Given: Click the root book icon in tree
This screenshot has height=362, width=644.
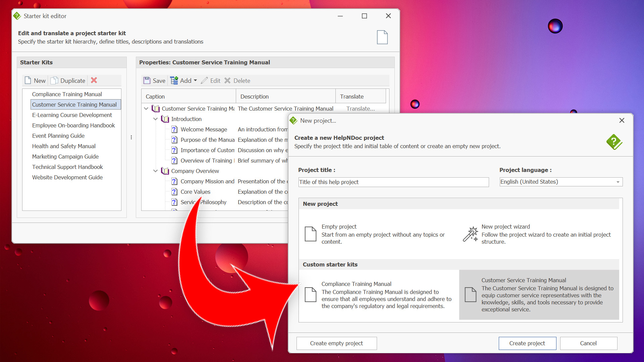Looking at the screenshot, I should [x=156, y=109].
